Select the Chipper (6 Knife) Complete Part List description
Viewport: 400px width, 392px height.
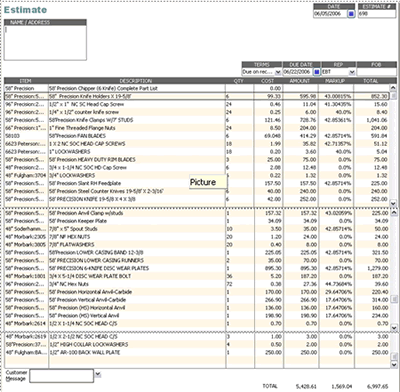(x=103, y=88)
